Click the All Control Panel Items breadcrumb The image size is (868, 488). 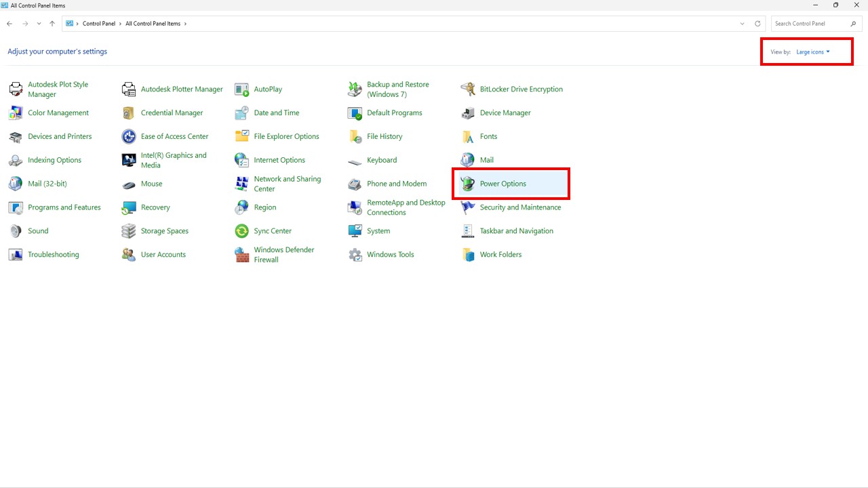click(153, 24)
